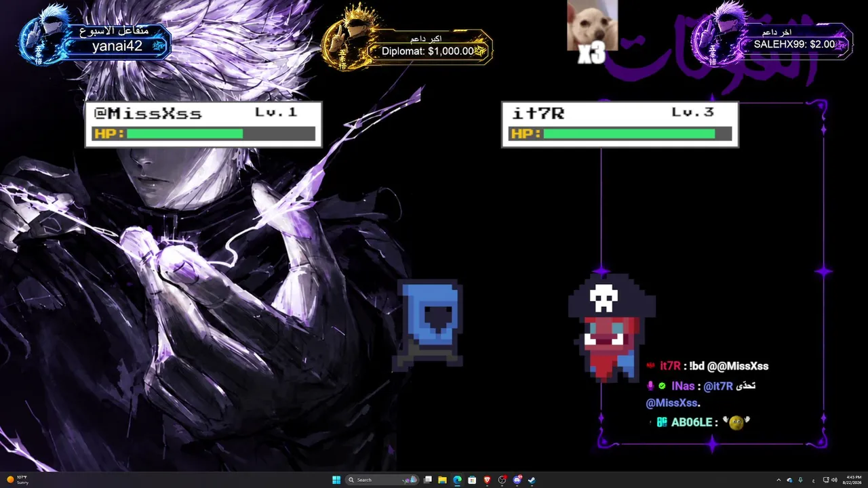The height and width of the screenshot is (488, 868).
Task: Click the 'Lv.1' level label
Action: point(276,113)
